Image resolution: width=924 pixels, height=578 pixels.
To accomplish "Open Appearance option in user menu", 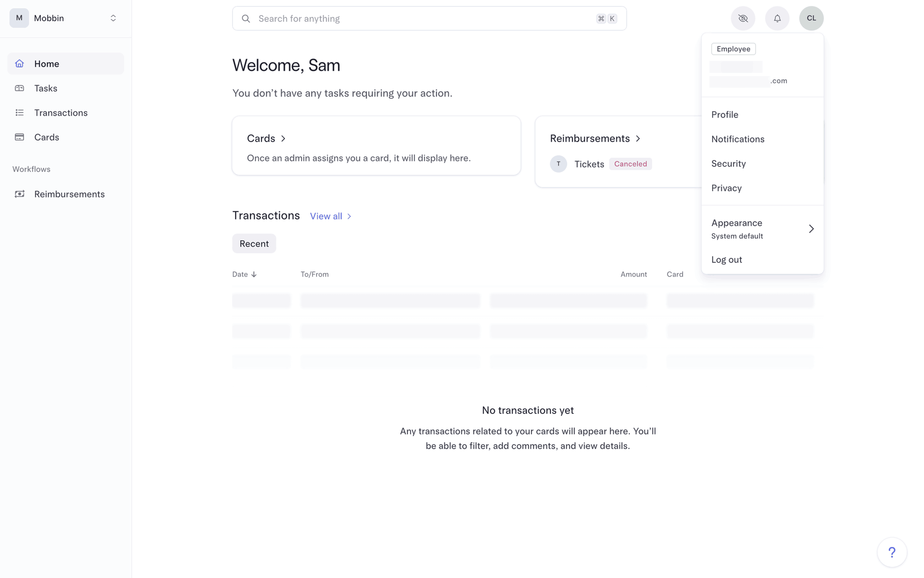I will [762, 229].
